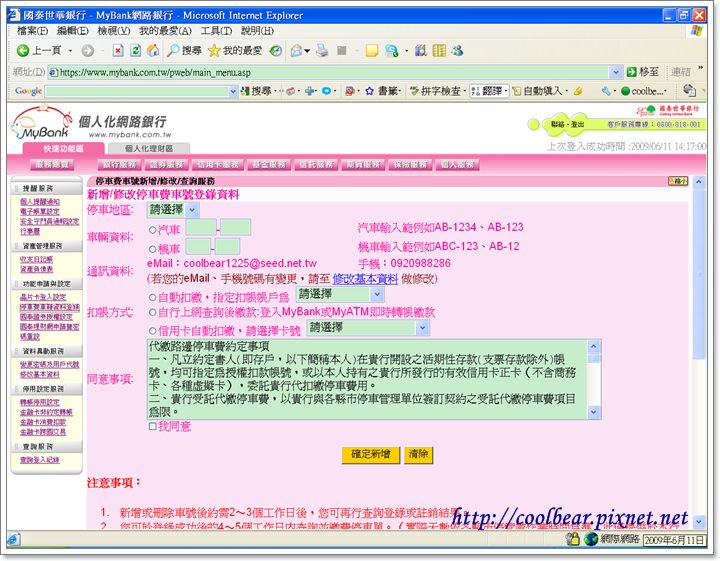Open the 工具(T) menu
This screenshot has width=720, height=561.
click(x=216, y=31)
